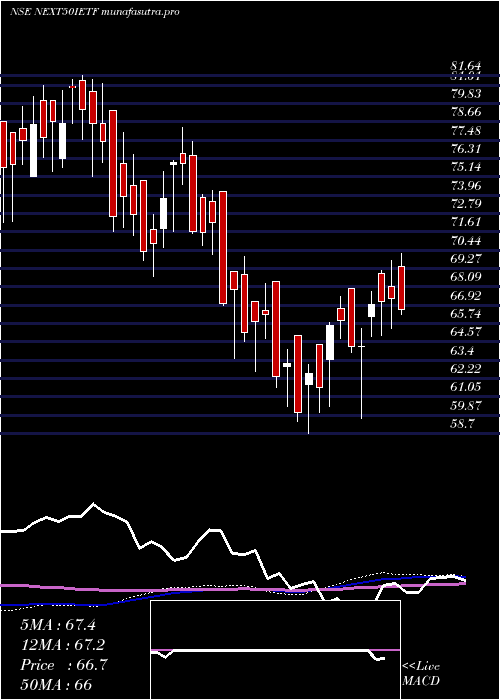The width and height of the screenshot is (500, 700).
Task: Click the 77.48 price axis label
Action: click(465, 130)
